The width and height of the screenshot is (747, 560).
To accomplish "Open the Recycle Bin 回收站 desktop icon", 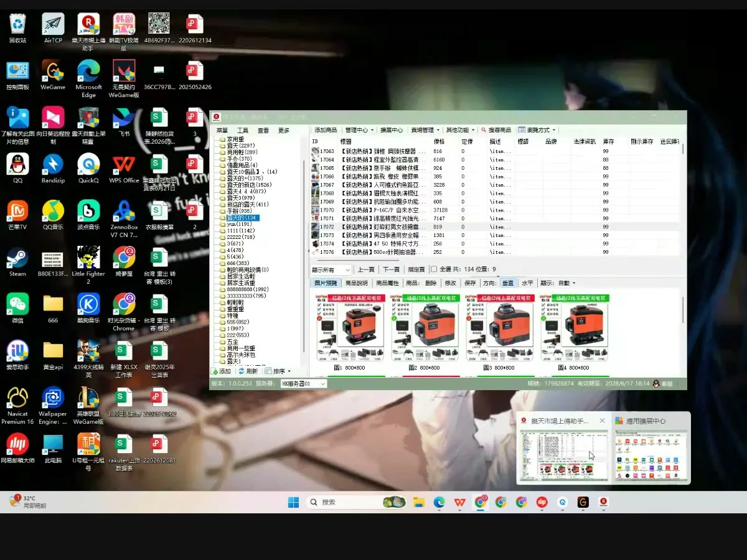I will point(17,29).
